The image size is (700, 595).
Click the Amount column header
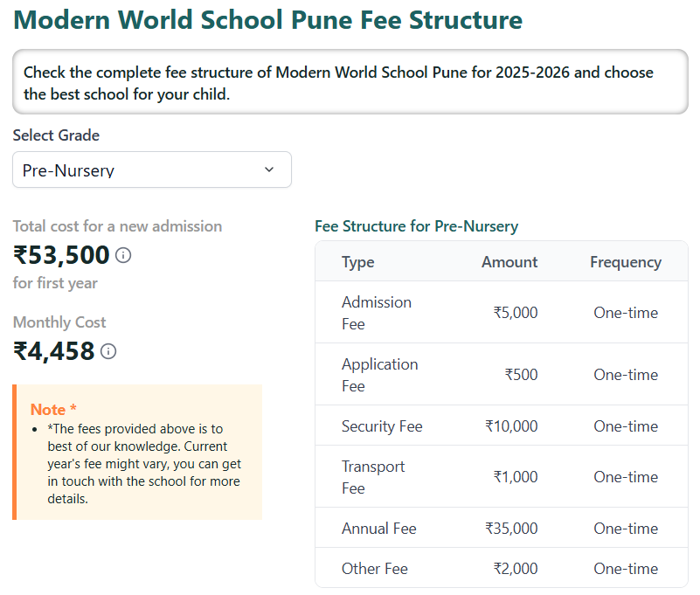(x=509, y=261)
